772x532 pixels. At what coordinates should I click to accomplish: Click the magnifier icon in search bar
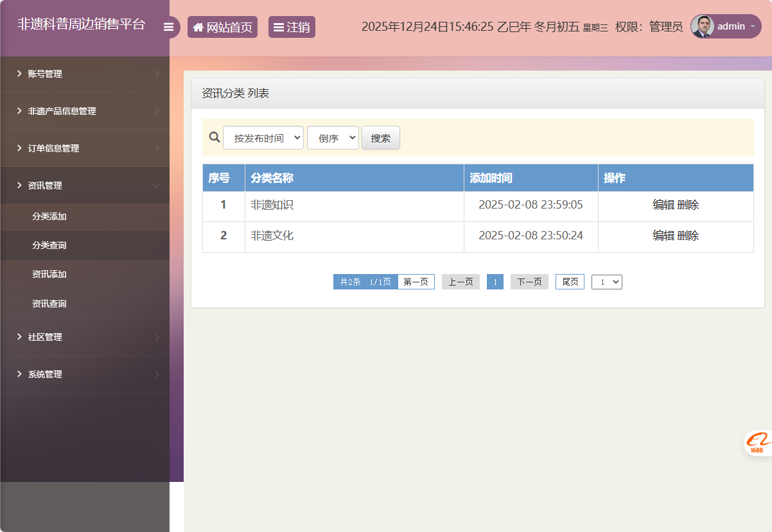point(215,137)
